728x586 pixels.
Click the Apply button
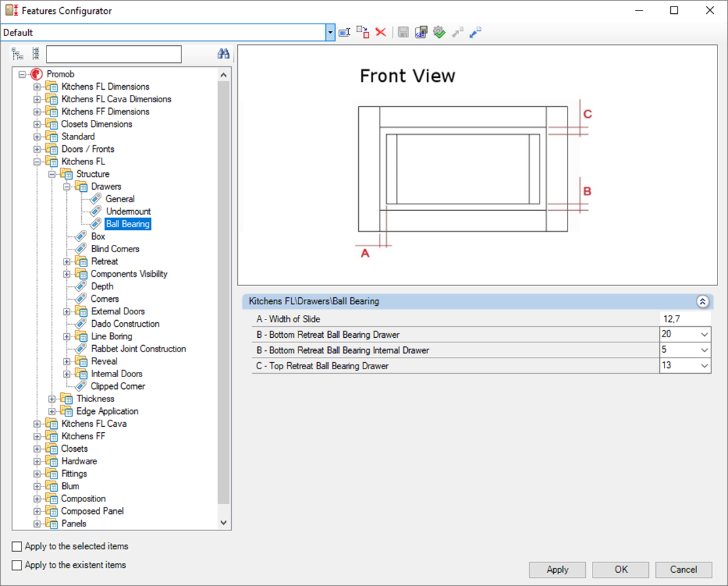click(x=557, y=570)
